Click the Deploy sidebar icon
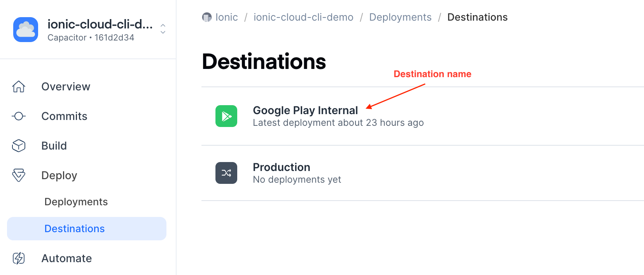Viewport: 644px width, 275px height. tap(19, 175)
